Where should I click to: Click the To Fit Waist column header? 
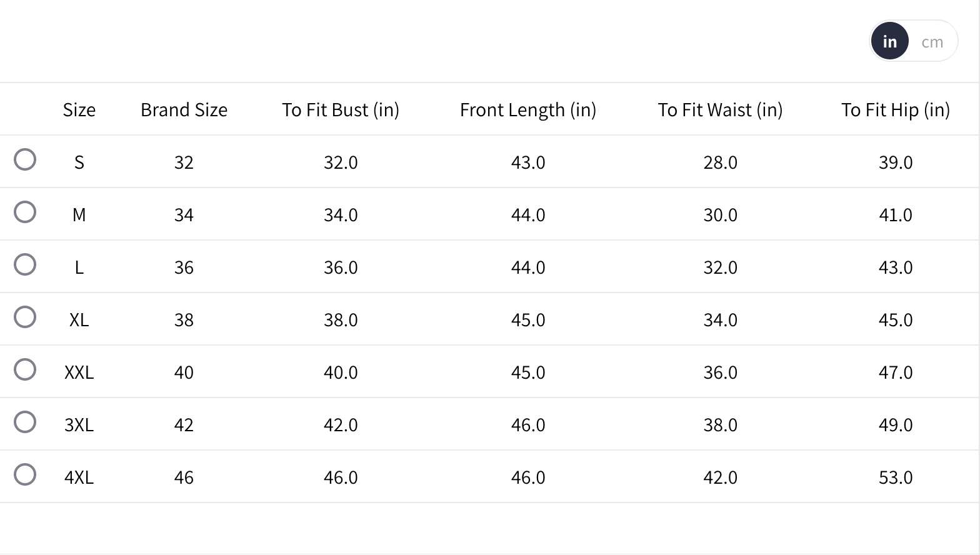(720, 110)
